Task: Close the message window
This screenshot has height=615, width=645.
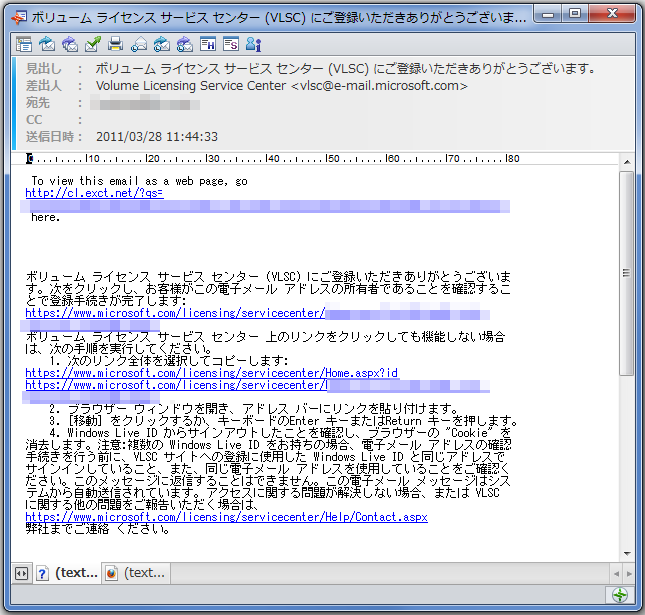Action: click(x=612, y=14)
